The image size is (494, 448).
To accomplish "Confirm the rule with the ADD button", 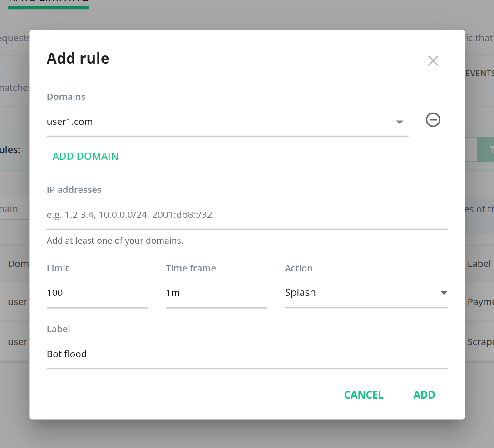I will (424, 395).
